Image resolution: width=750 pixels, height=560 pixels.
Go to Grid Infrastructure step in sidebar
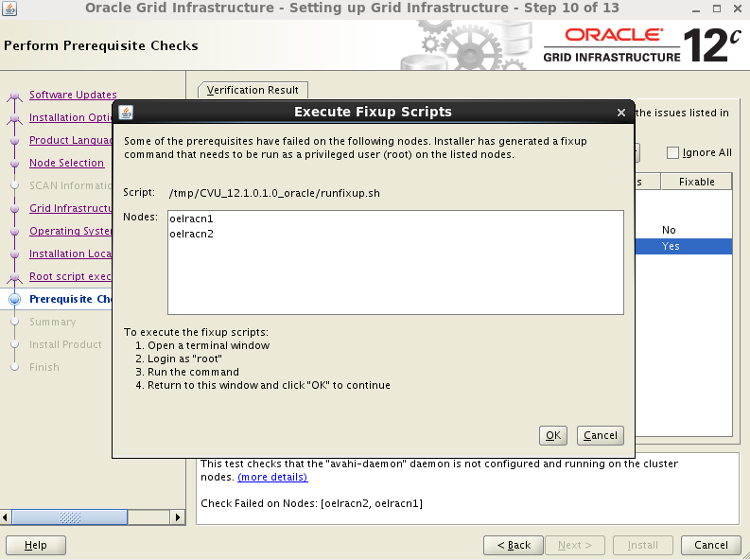pos(70,208)
